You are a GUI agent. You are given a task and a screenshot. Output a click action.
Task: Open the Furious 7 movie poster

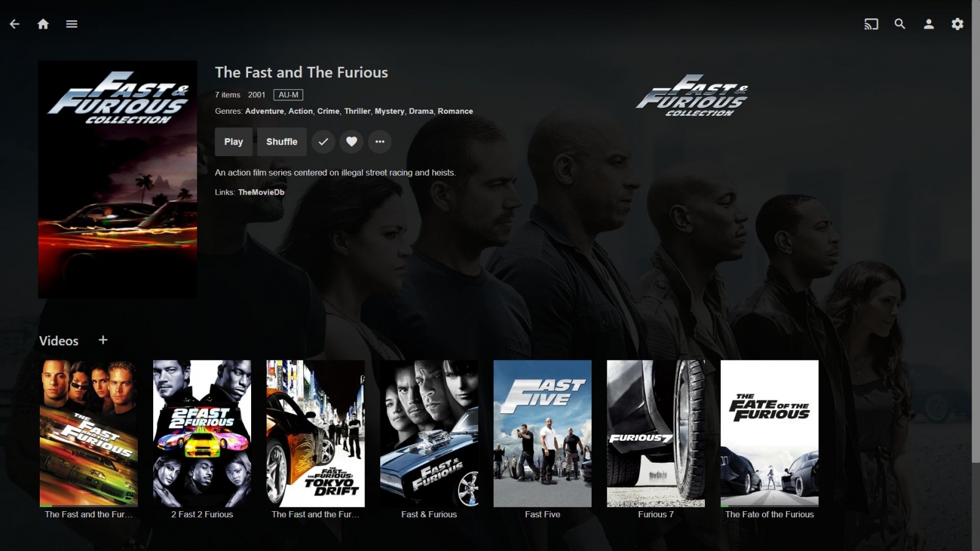tap(656, 433)
